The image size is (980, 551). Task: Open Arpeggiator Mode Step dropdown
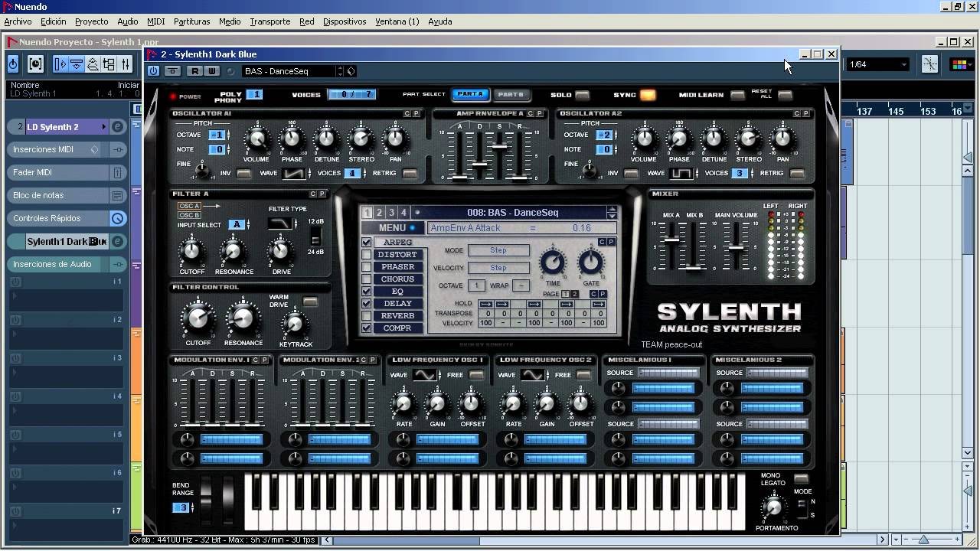click(498, 250)
